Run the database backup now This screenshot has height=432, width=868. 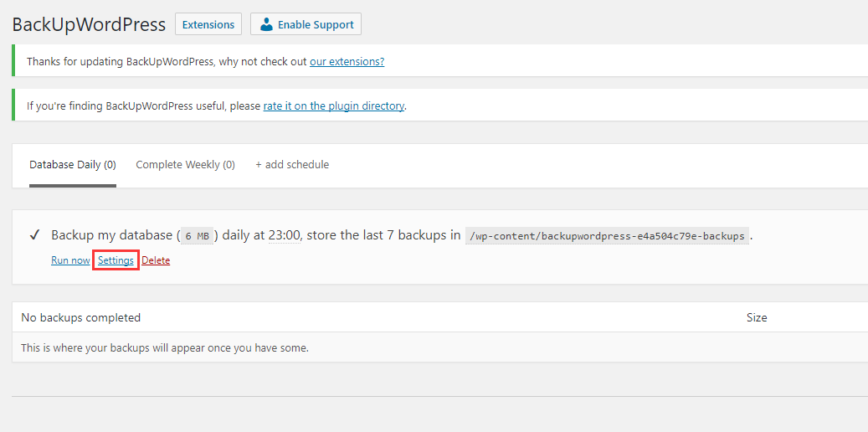coord(70,260)
